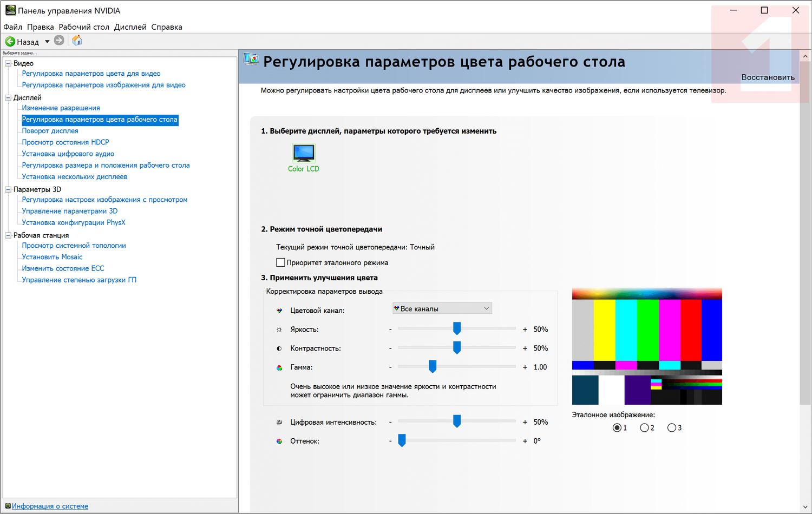
Task: Select reference image radio button 1
Action: point(617,428)
